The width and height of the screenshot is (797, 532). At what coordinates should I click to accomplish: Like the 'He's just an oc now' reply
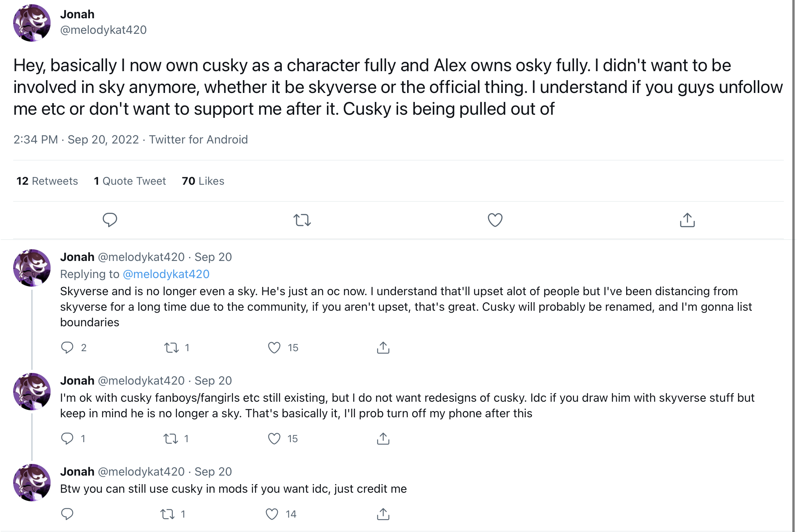274,347
